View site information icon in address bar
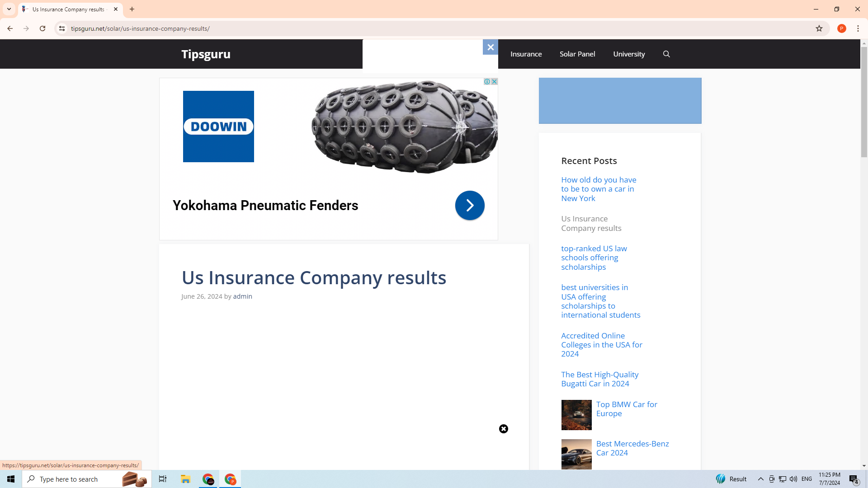This screenshot has height=488, width=868. 62,28
